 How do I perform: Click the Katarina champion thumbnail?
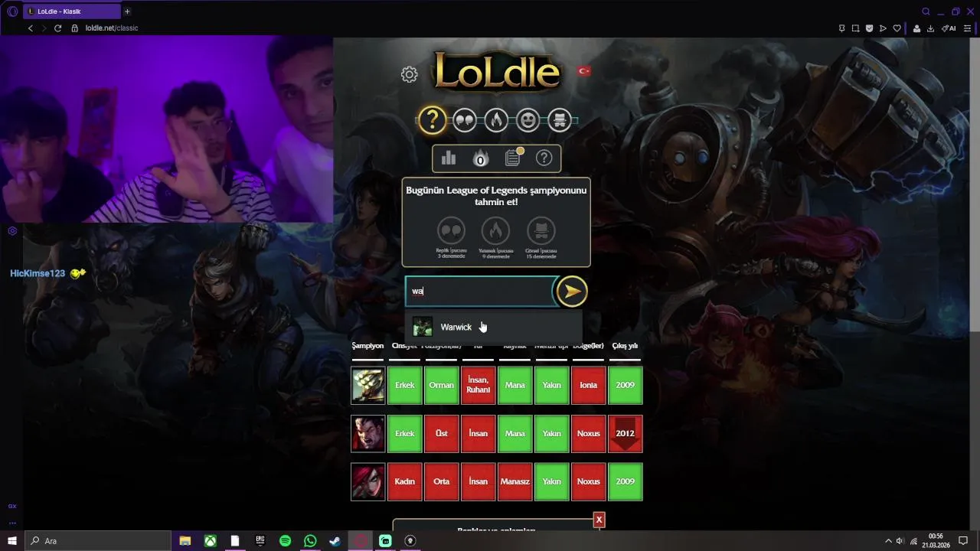coord(368,481)
